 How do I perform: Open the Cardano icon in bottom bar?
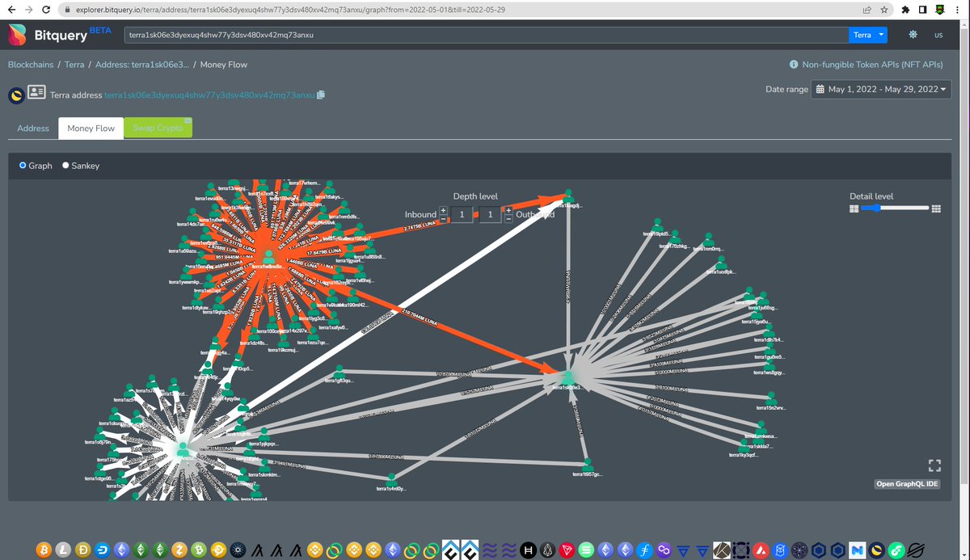pos(236,549)
